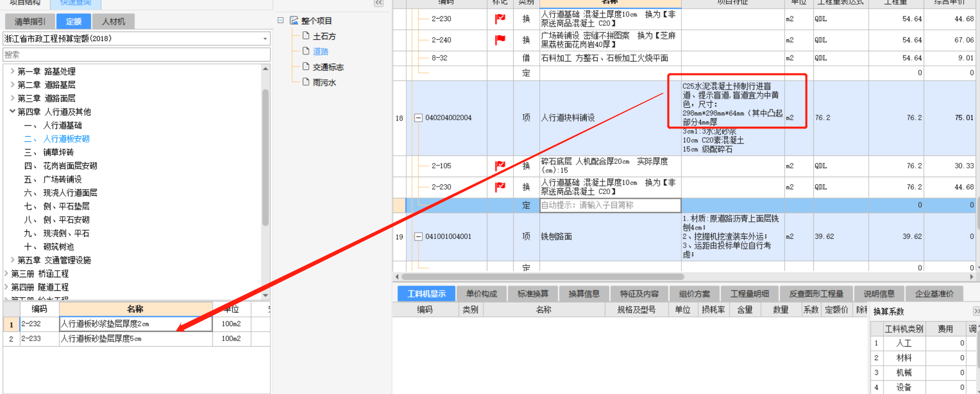
Task: Select 十、砌筑树池 tree item
Action: pos(49,247)
